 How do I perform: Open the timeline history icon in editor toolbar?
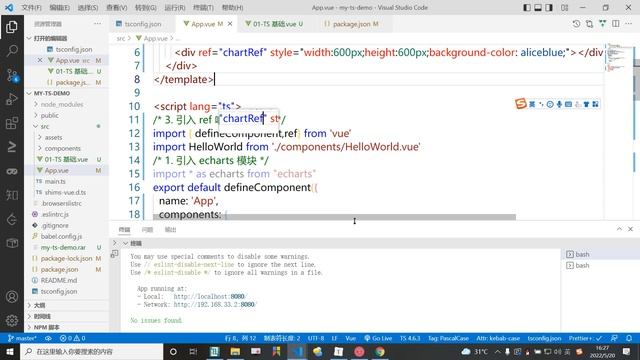coord(576,24)
